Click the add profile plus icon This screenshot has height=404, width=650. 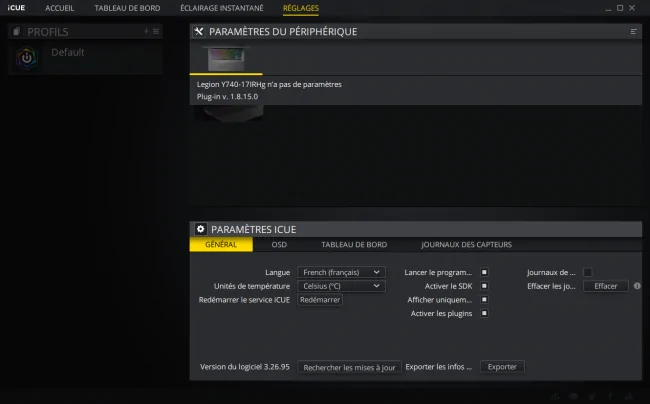[x=146, y=31]
